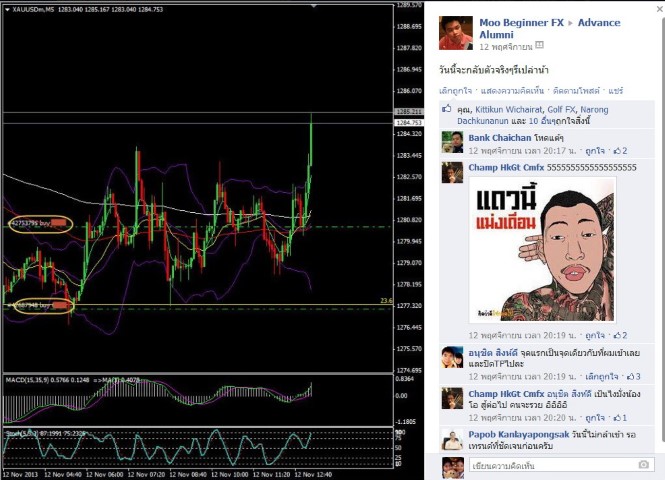Click the อนุชิต สิงห์ดี mention in Champ's reply

(569, 394)
